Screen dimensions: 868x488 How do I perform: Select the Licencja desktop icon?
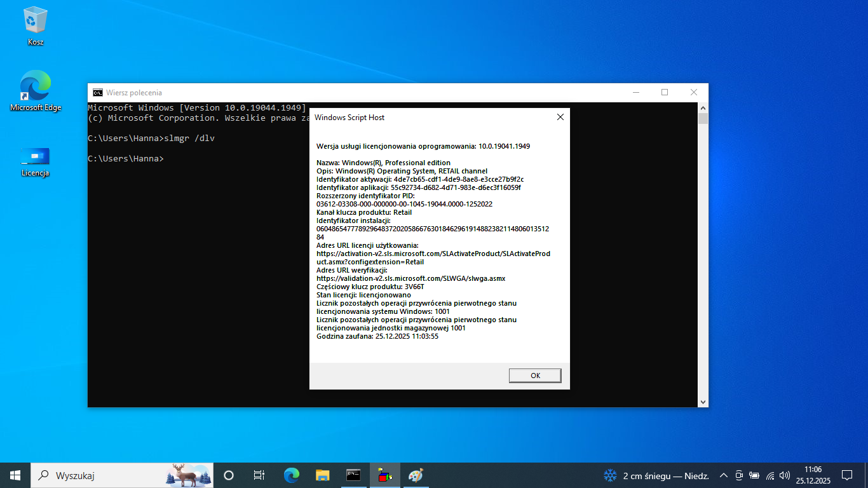36,162
